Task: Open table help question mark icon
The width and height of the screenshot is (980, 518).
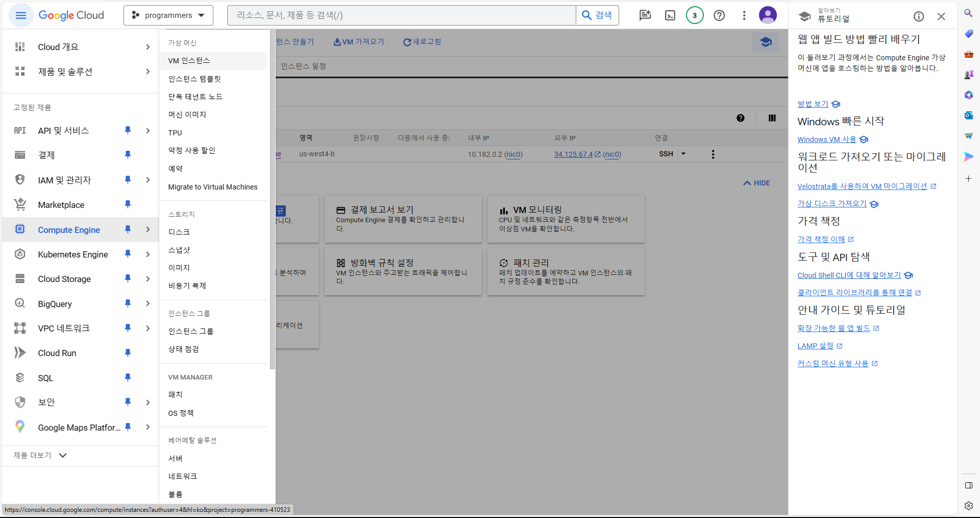Action: [741, 118]
